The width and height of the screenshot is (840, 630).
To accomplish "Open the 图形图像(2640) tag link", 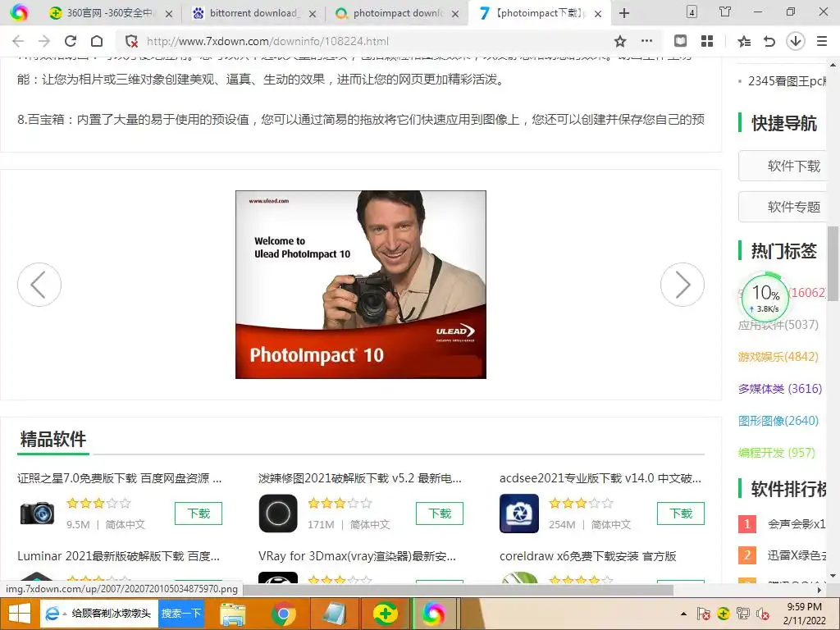I will 778,421.
